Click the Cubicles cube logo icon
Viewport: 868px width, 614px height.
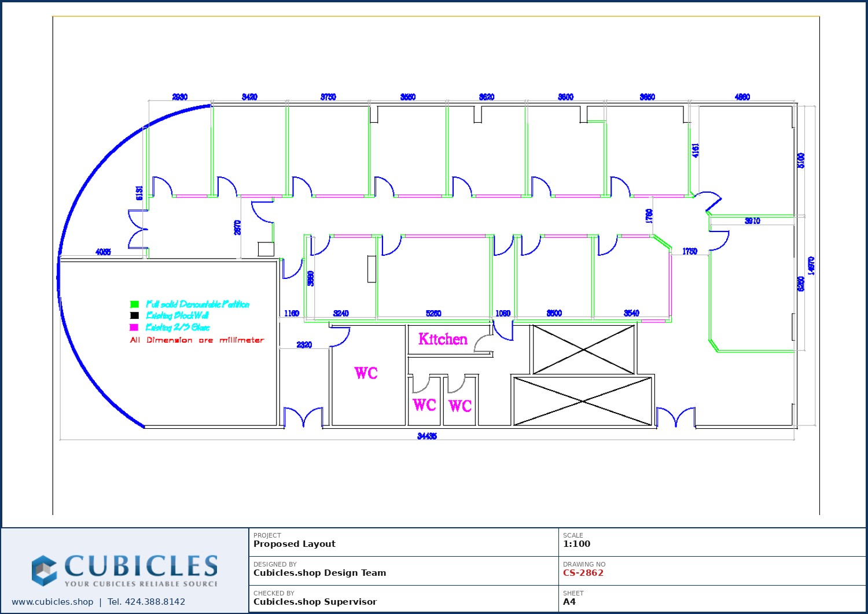tap(44, 570)
